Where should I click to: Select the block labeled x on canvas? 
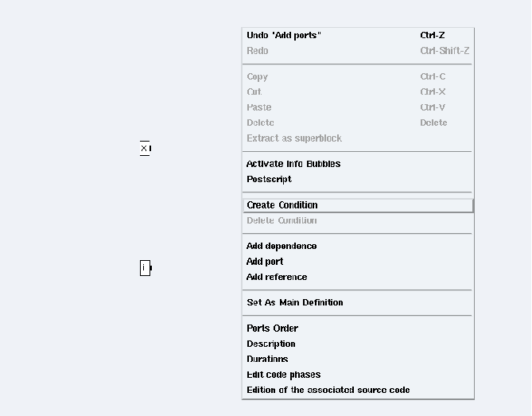145,148
